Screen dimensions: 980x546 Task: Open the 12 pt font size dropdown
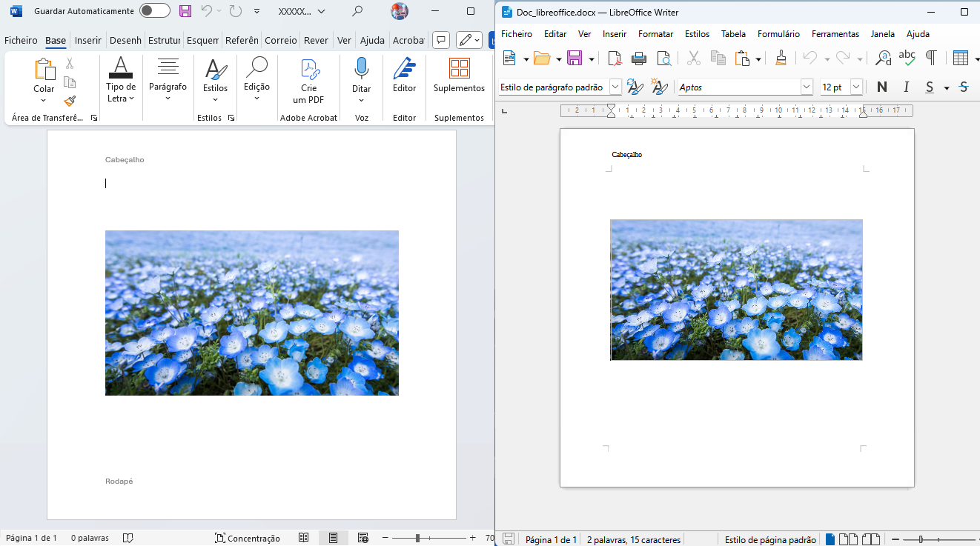(x=856, y=87)
